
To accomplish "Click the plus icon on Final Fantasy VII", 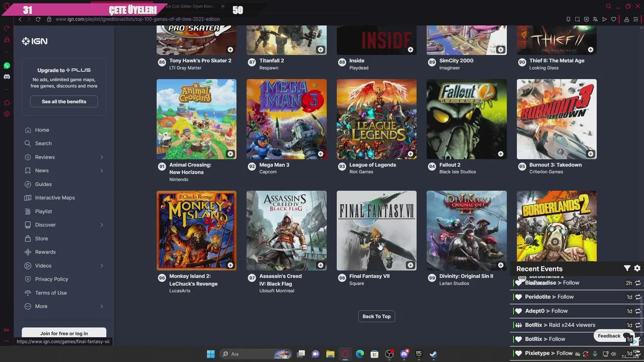I will tap(411, 265).
